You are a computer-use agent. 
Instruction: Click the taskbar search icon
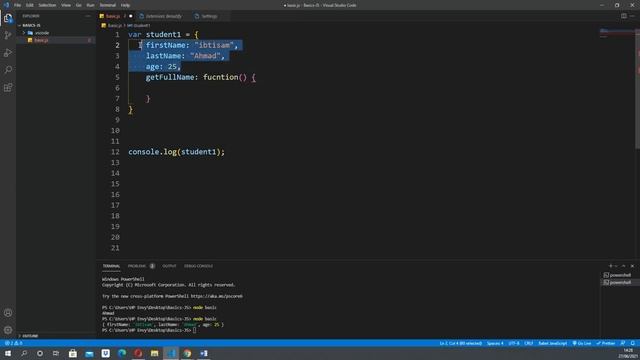coord(24,353)
